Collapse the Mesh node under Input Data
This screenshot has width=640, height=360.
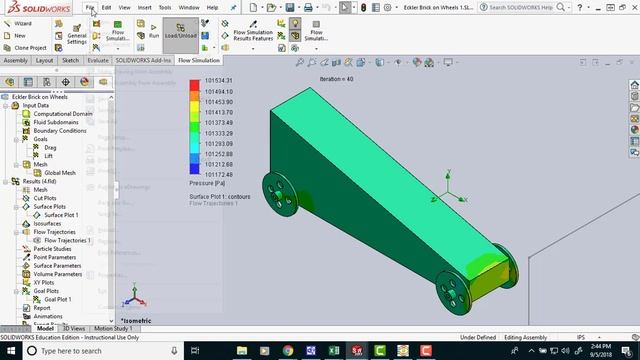(16, 165)
